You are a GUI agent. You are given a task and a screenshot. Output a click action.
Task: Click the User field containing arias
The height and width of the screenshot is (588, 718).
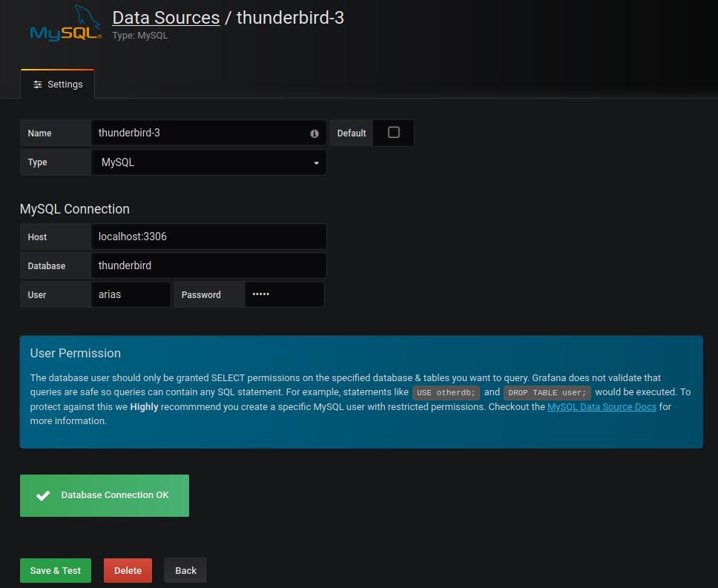[131, 294]
